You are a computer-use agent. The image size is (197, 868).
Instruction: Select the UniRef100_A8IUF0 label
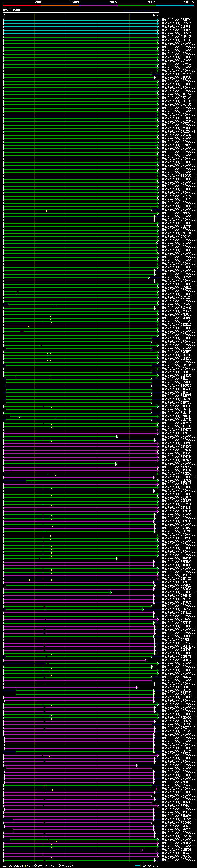176,497
